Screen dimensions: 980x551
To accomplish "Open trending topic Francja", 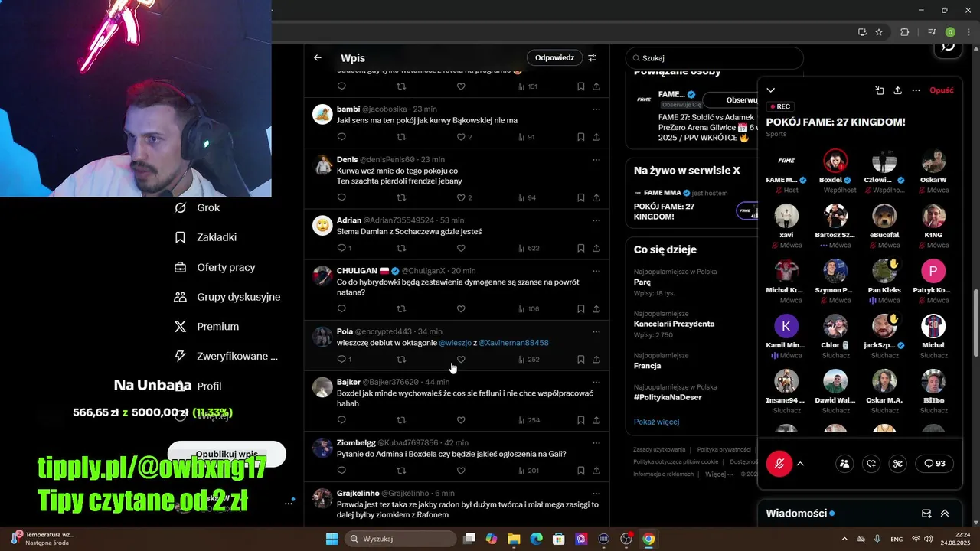I will click(648, 366).
